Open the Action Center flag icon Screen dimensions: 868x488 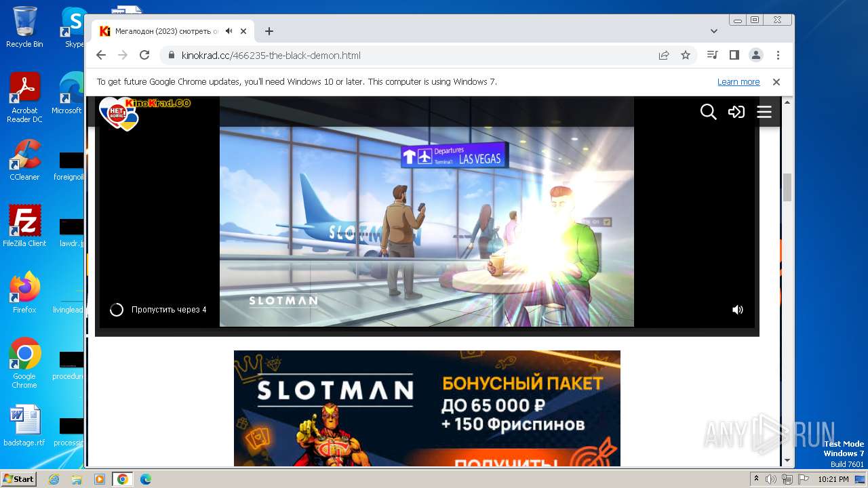point(804,479)
